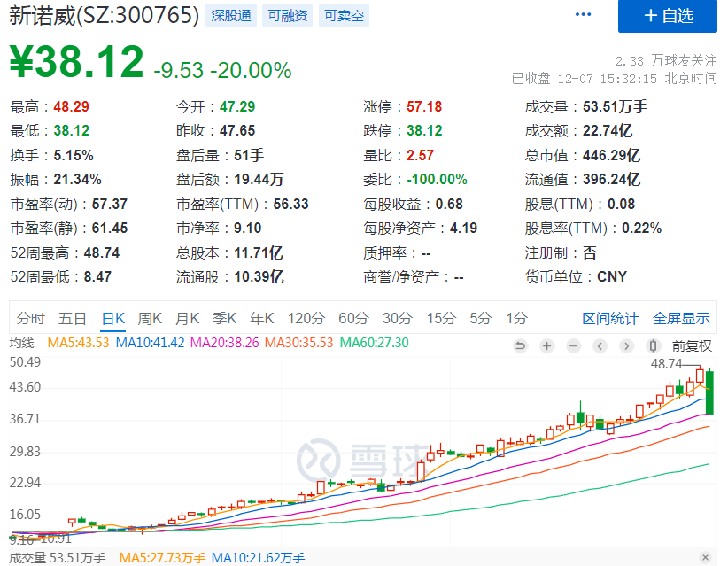Viewport: 728px width, 566px height.
Task: Switch to the 1分 chart tab
Action: click(516, 319)
